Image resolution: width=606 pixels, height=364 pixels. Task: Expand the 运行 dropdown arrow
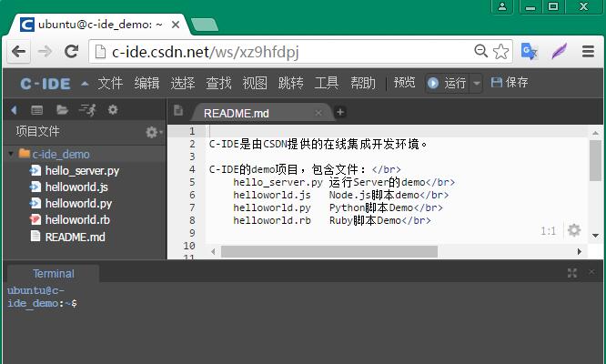[477, 83]
